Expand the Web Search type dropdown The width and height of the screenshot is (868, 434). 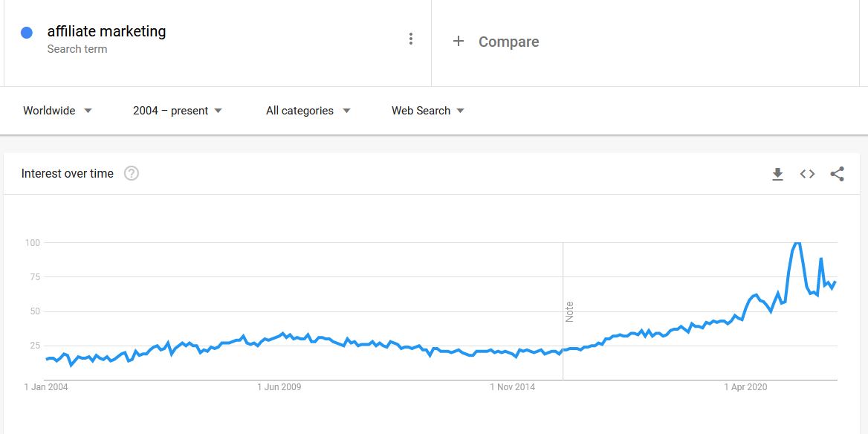pyautogui.click(x=428, y=111)
